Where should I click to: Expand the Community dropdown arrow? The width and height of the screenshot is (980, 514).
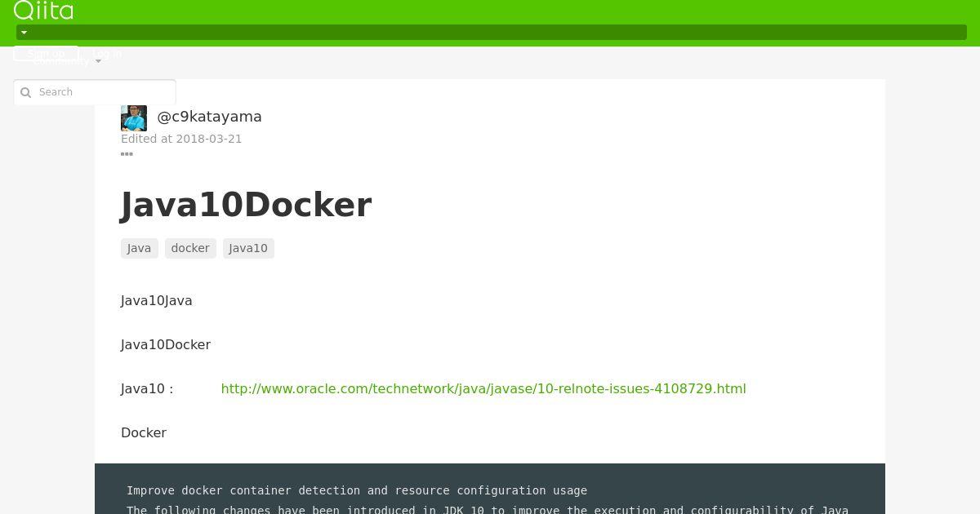pyautogui.click(x=98, y=61)
